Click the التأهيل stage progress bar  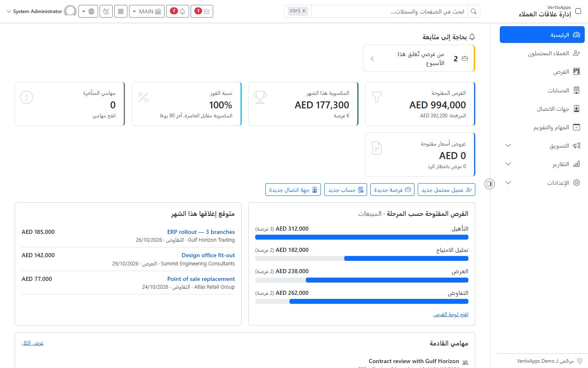[362, 237]
